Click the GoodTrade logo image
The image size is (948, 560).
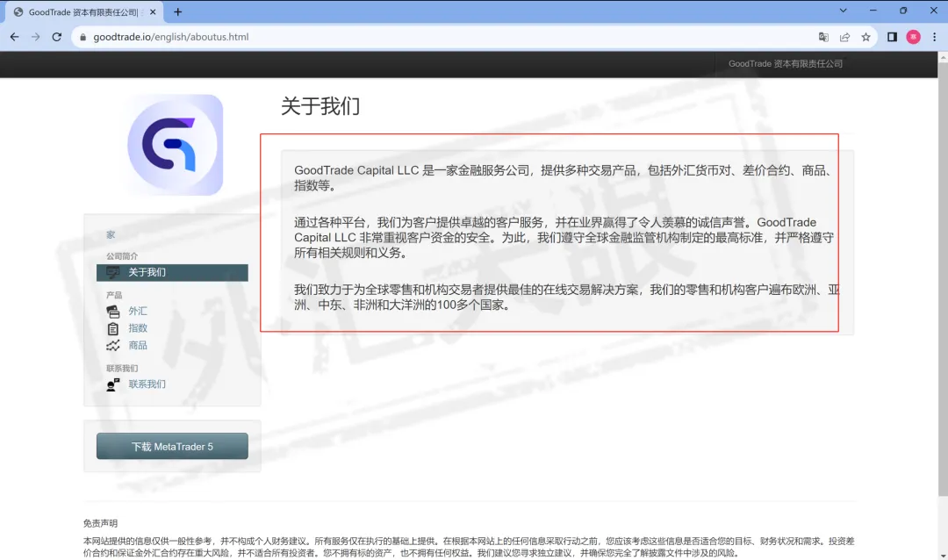point(176,145)
